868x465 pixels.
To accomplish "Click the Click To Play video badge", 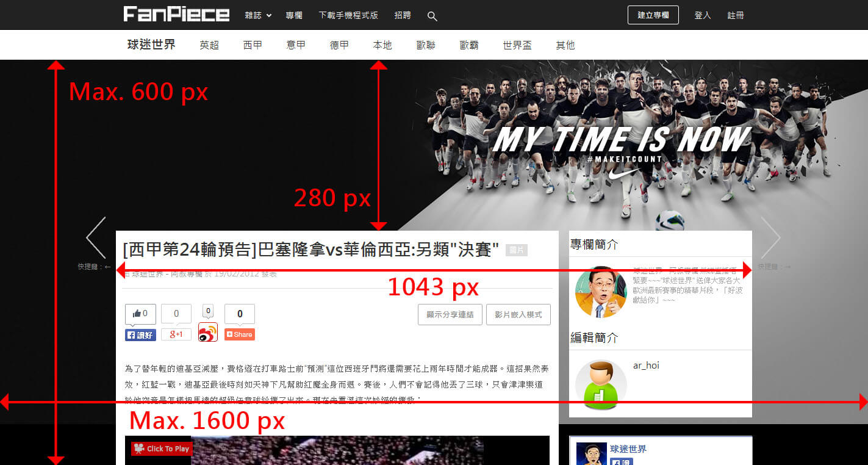I will click(162, 449).
